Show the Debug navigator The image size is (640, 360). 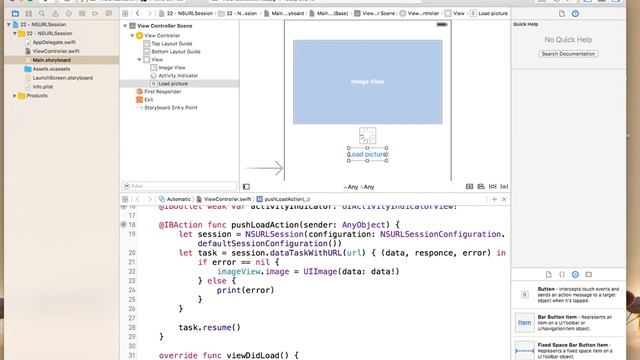point(82,13)
